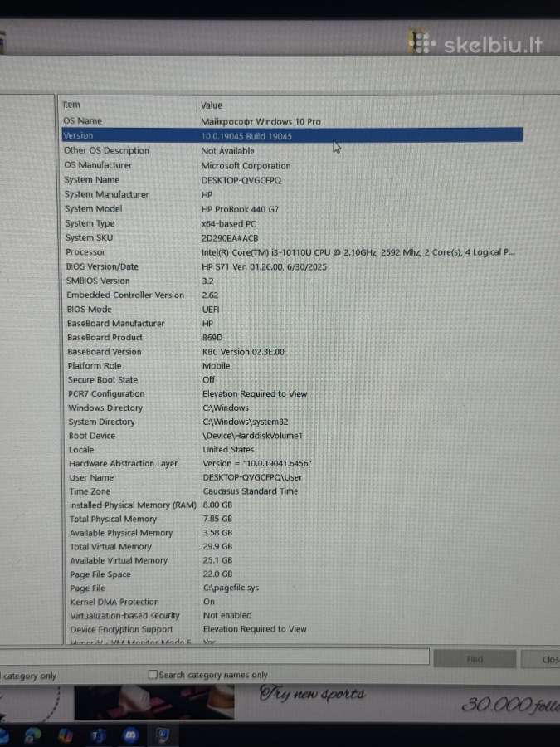Click the '7.85 GB' total memory value
Image resolution: width=560 pixels, height=747 pixels.
tap(217, 518)
